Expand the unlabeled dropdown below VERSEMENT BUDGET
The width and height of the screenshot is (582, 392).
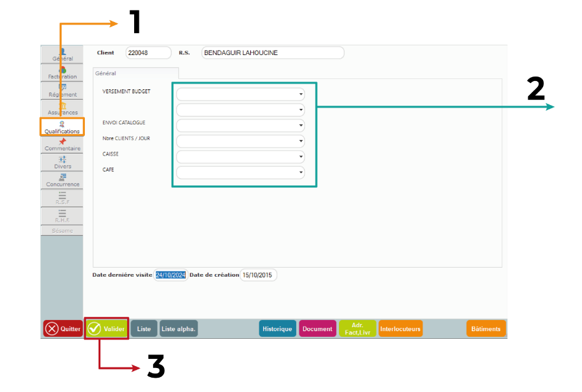coord(240,110)
